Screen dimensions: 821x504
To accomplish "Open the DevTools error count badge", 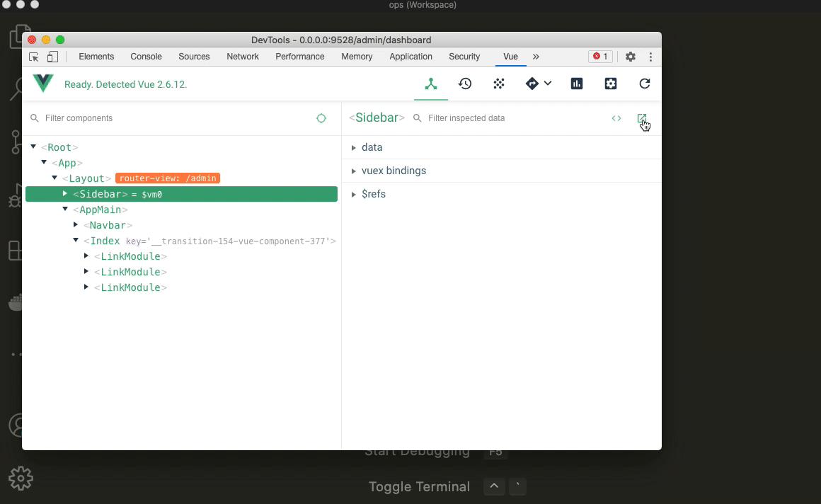I will pyautogui.click(x=600, y=56).
